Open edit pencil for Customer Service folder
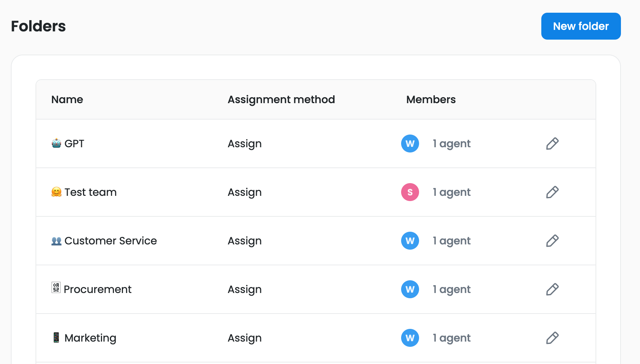This screenshot has height=364, width=640. point(552,241)
